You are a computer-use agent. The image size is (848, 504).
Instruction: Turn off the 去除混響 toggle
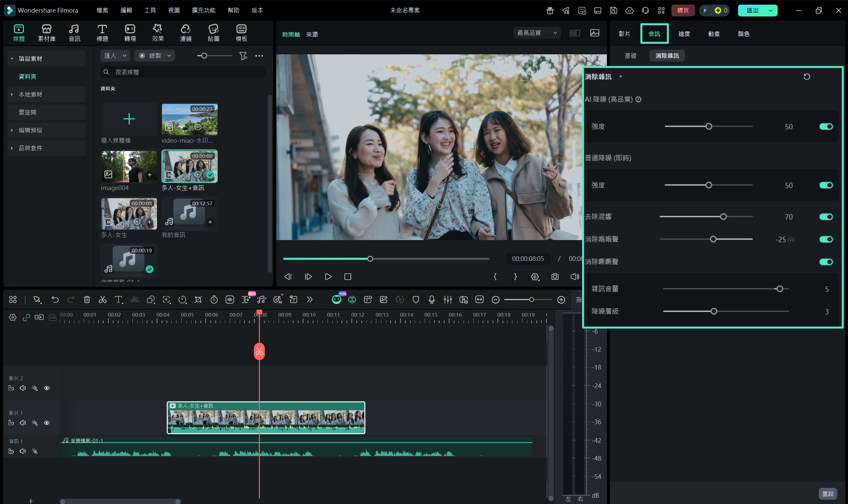click(825, 217)
